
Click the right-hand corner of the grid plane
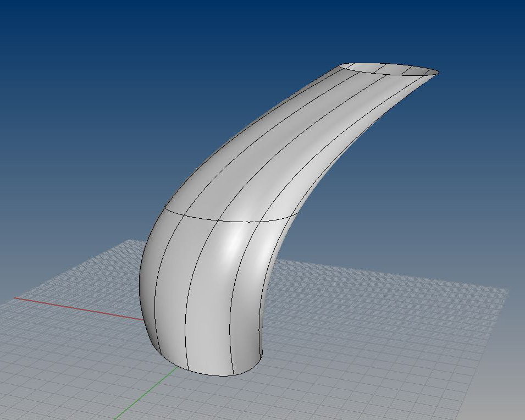pyautogui.click(x=507, y=289)
